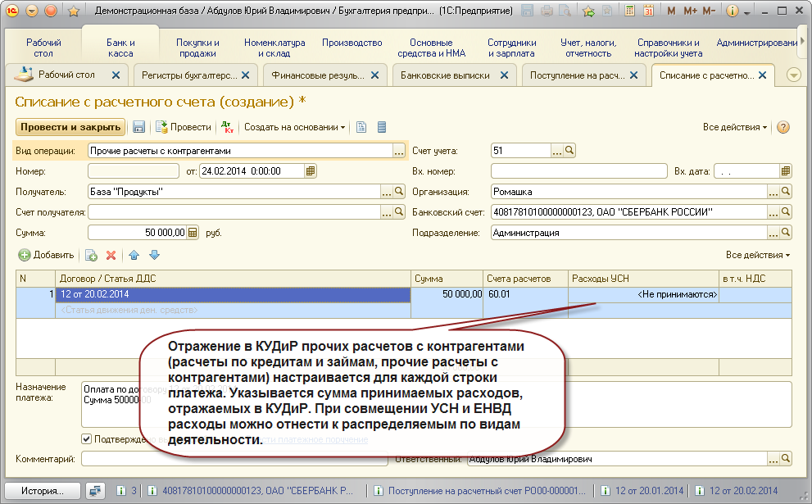Viewport: 812px width, 504px height.
Task: Click the list icon at the end of document toolbar
Action: click(x=382, y=127)
